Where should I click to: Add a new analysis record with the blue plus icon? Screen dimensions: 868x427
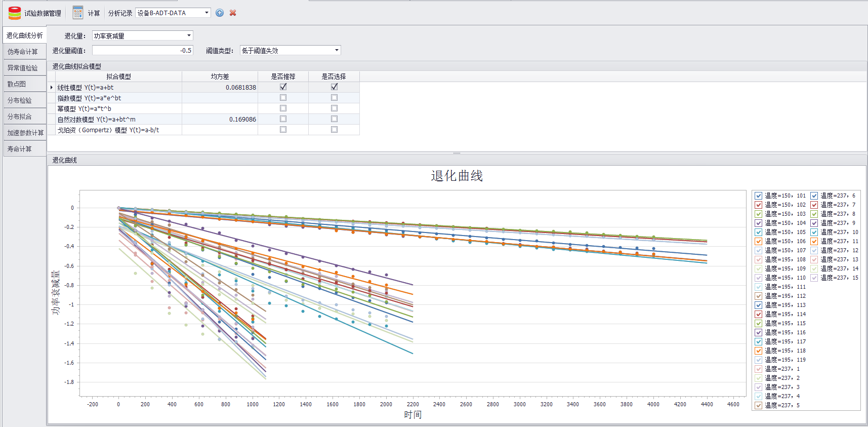pos(220,13)
